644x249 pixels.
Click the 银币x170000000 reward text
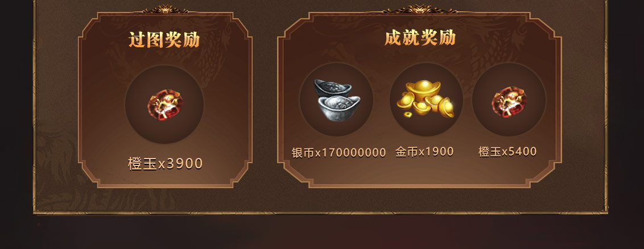point(339,152)
